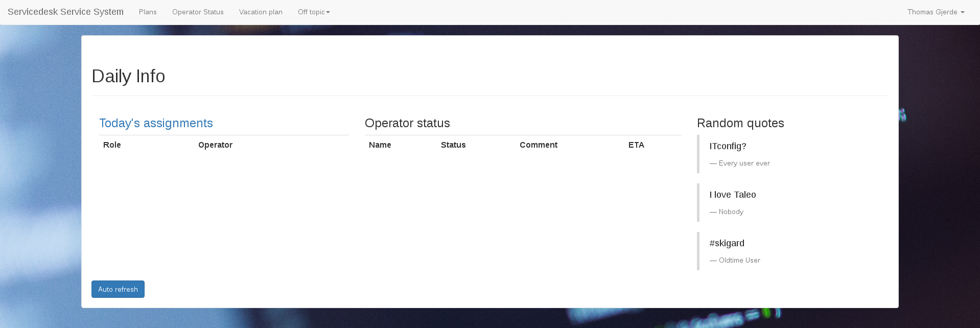The width and height of the screenshot is (980, 328).
Task: Click the Random quotes heading
Action: [740, 123]
